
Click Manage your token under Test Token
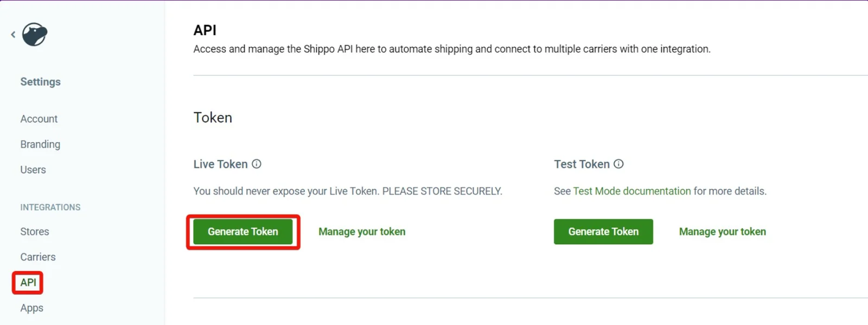pyautogui.click(x=723, y=232)
